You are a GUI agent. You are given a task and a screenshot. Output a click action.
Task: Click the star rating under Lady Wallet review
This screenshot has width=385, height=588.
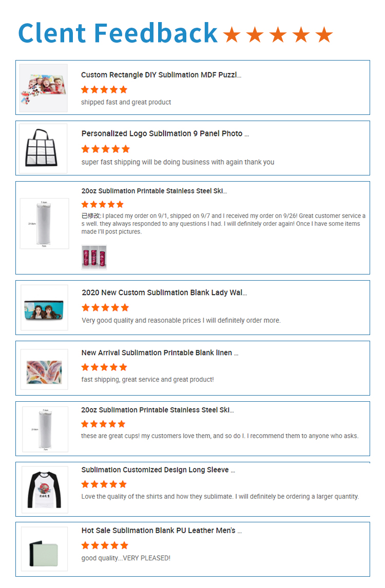(105, 308)
